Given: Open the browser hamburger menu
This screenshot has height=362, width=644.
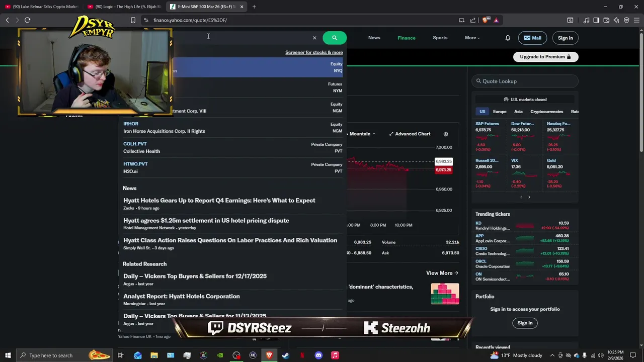Looking at the screenshot, I should 636,20.
